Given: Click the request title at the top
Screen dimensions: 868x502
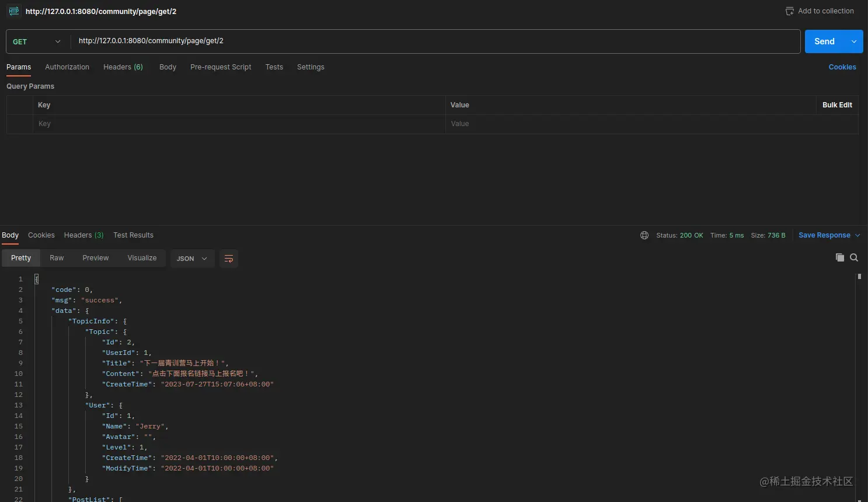Looking at the screenshot, I should pyautogui.click(x=101, y=11).
